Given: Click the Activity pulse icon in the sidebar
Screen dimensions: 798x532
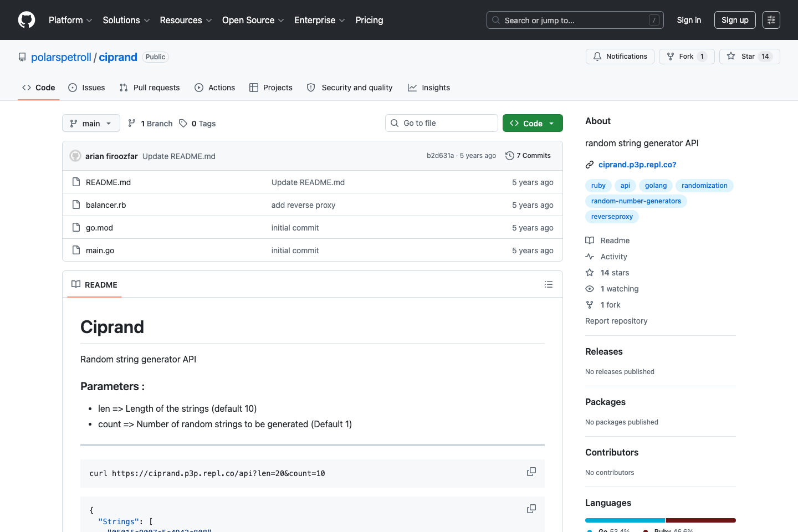Looking at the screenshot, I should (x=590, y=256).
